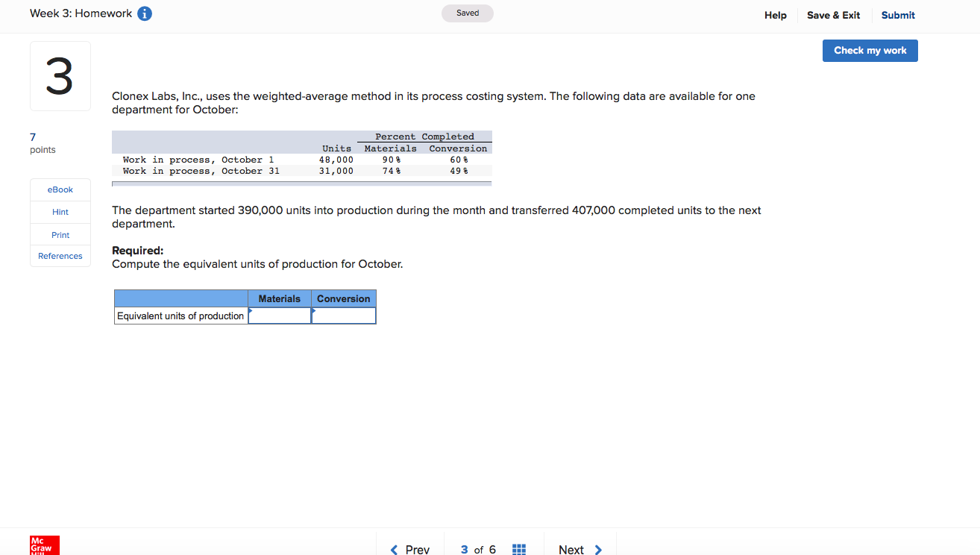Click Check my work
Screen dimensions: 980x555
[870, 50]
